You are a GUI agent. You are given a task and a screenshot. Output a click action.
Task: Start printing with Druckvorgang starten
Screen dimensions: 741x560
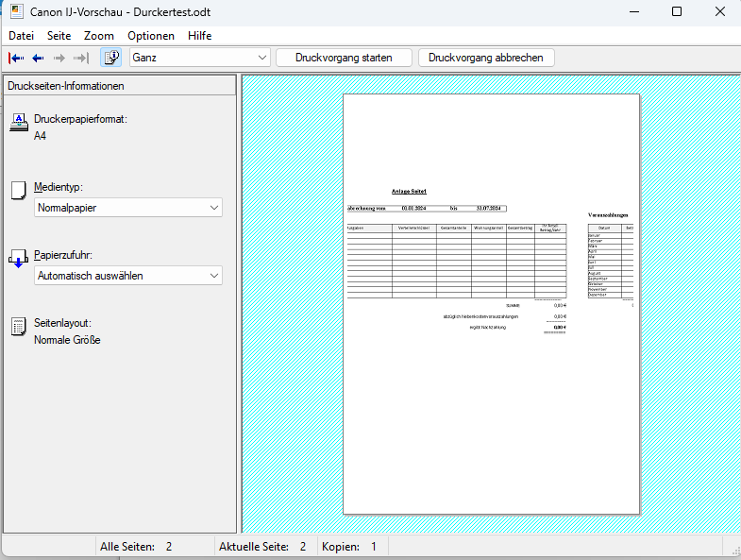pyautogui.click(x=344, y=58)
